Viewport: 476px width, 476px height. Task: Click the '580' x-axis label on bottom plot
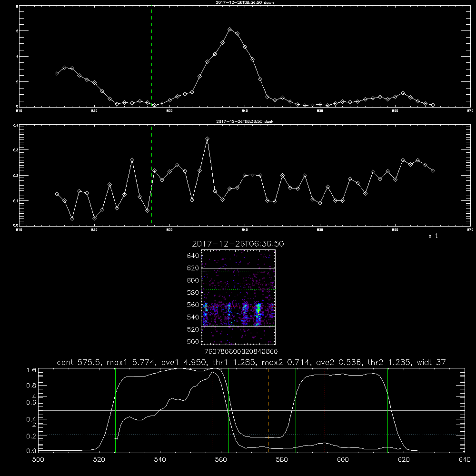tap(282, 460)
